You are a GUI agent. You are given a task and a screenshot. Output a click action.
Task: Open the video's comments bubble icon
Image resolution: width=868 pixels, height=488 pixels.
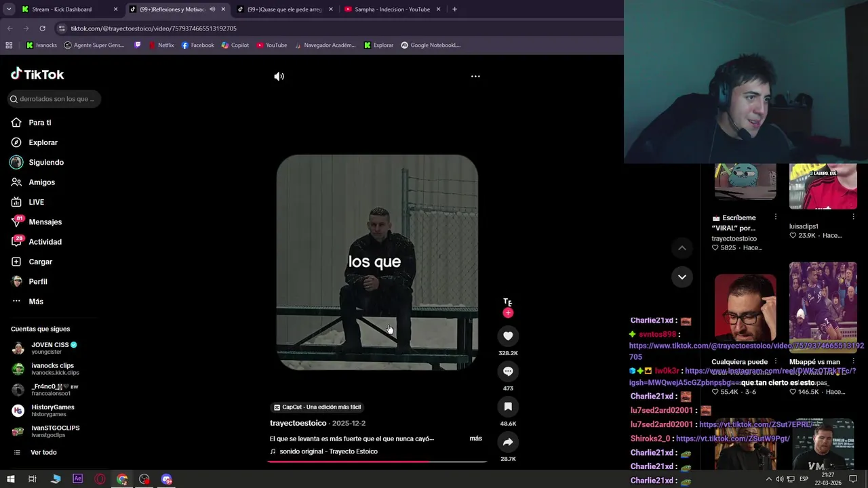click(x=508, y=371)
